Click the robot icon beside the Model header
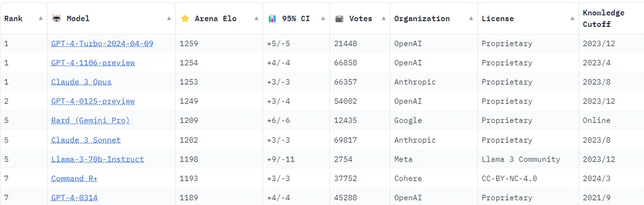The image size is (644, 205). click(x=56, y=18)
